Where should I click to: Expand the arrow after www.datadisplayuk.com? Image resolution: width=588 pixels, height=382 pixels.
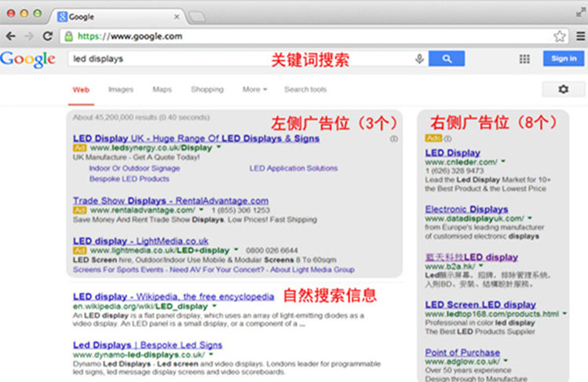(x=530, y=218)
